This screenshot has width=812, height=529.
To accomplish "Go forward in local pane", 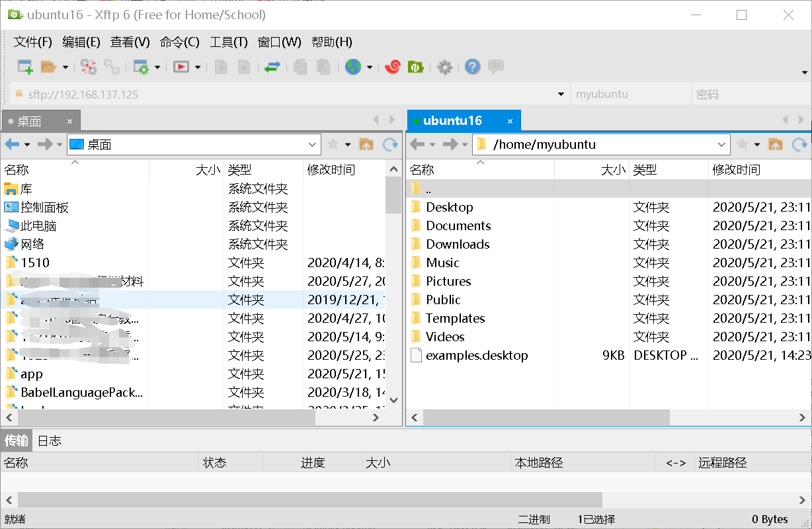I will click(44, 144).
